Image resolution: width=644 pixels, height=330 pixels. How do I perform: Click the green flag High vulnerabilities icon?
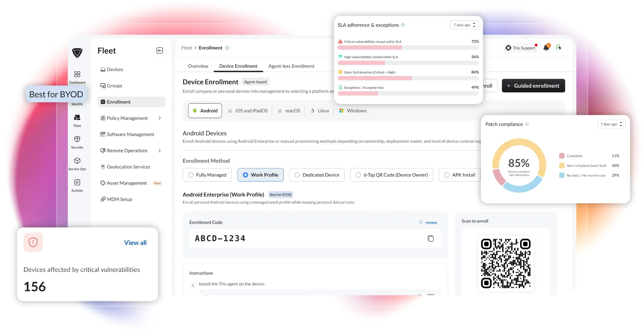click(340, 57)
